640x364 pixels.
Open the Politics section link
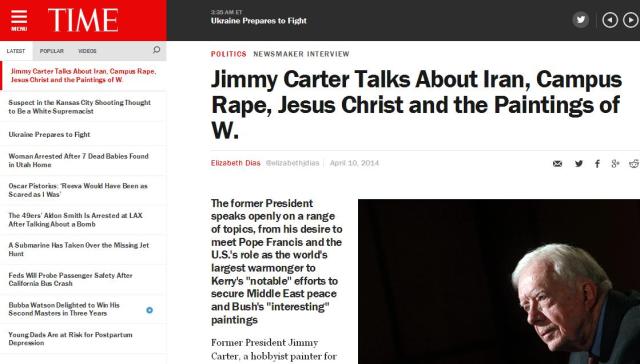click(x=229, y=54)
